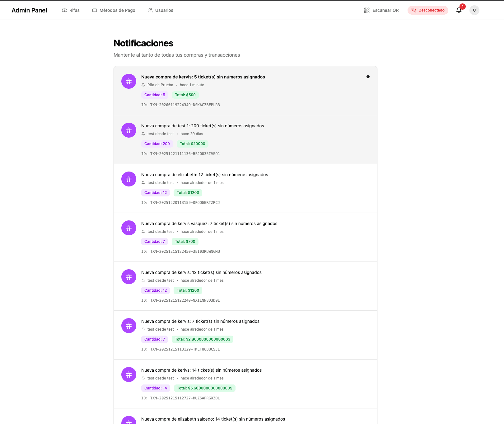The height and width of the screenshot is (424, 504).
Task: Open the Métodos de Pago tab
Action: pos(113,10)
